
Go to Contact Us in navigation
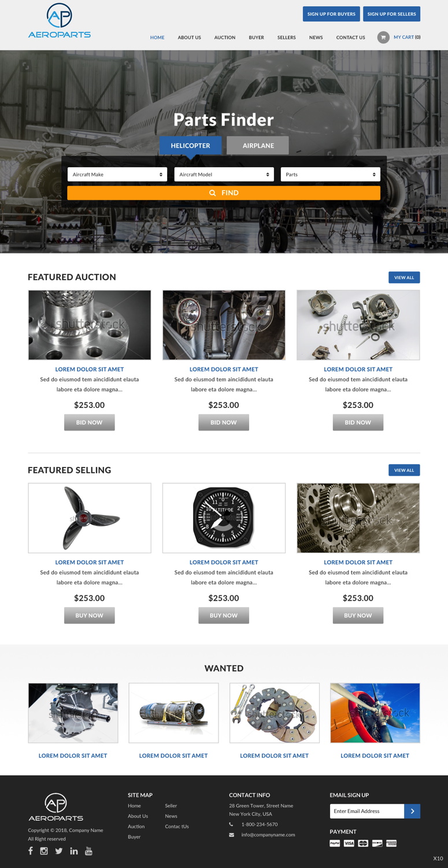tap(351, 37)
